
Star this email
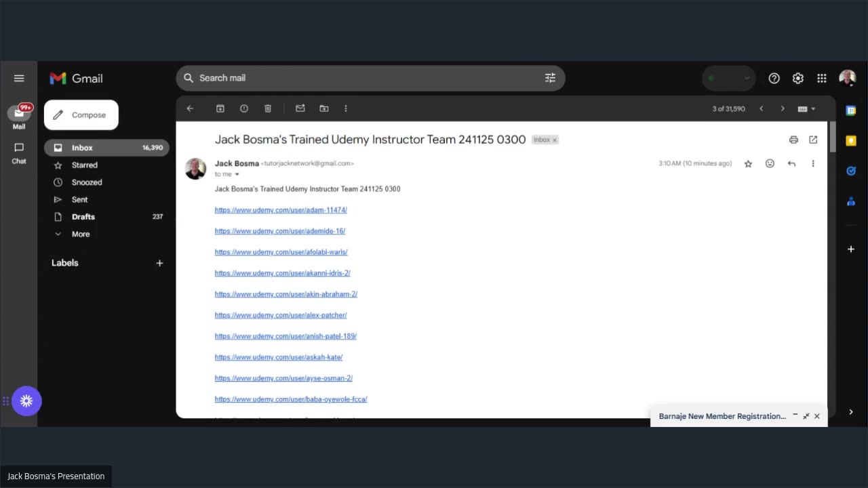[748, 163]
